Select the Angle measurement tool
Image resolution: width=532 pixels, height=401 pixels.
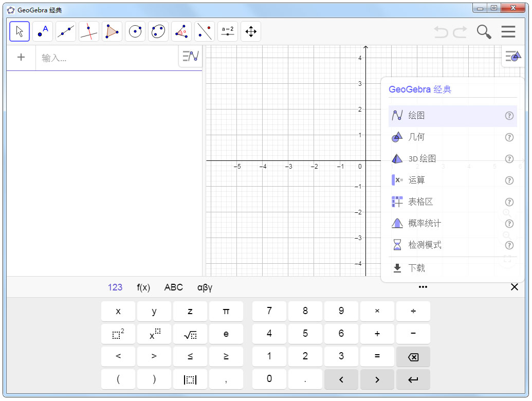pyautogui.click(x=181, y=31)
